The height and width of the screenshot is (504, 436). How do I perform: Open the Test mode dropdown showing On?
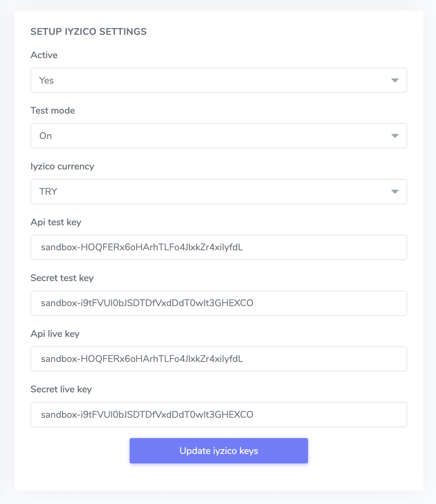tap(210, 136)
